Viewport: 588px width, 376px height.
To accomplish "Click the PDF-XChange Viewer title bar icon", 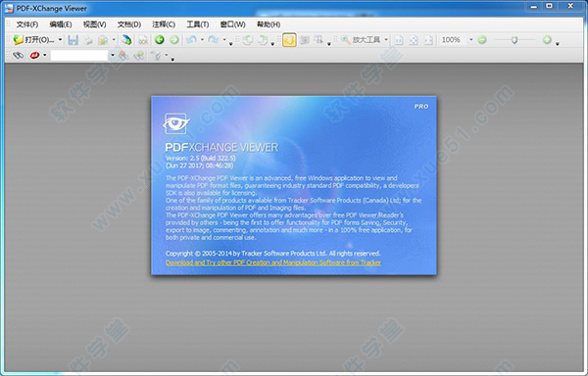I will click(x=9, y=8).
